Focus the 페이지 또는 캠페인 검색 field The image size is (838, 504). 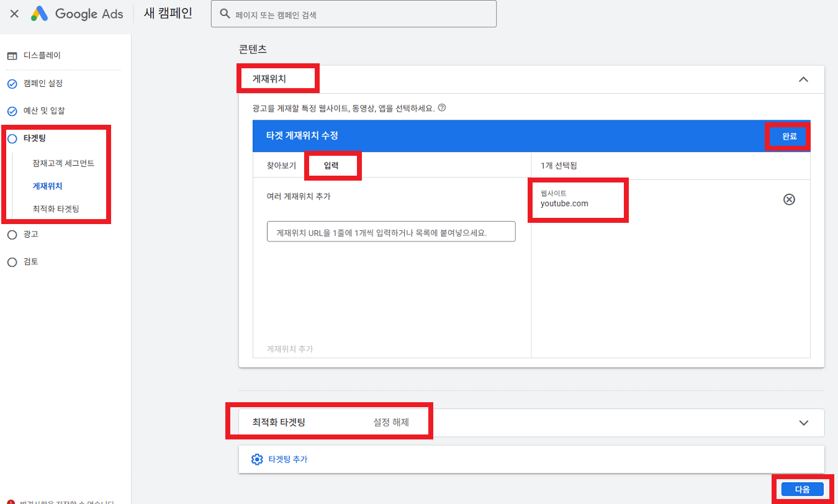pos(354,14)
